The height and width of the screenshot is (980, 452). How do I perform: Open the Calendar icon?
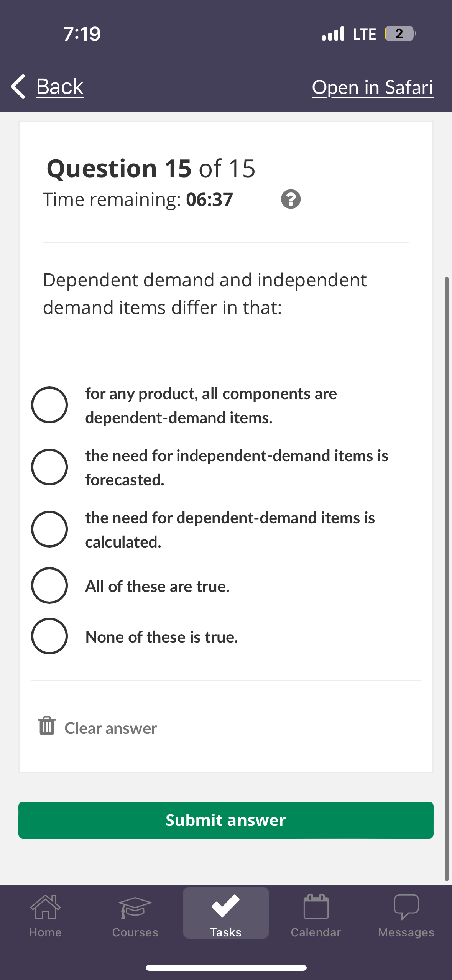coord(316,907)
